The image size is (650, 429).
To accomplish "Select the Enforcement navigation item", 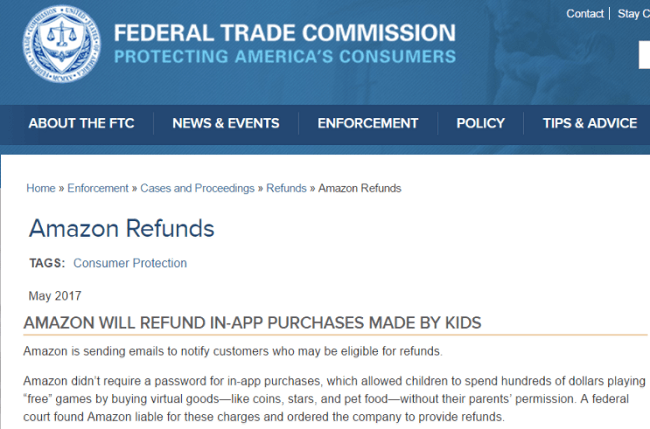I will (x=368, y=123).
